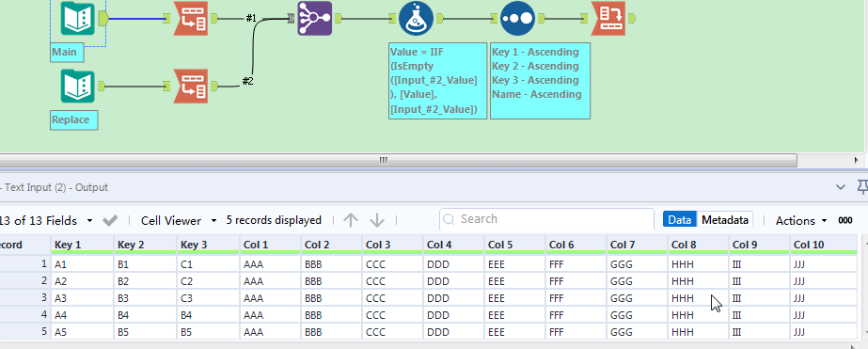Image resolution: width=868 pixels, height=349 pixels.
Task: Select JJJ cell in record 1 row
Action: (x=824, y=264)
